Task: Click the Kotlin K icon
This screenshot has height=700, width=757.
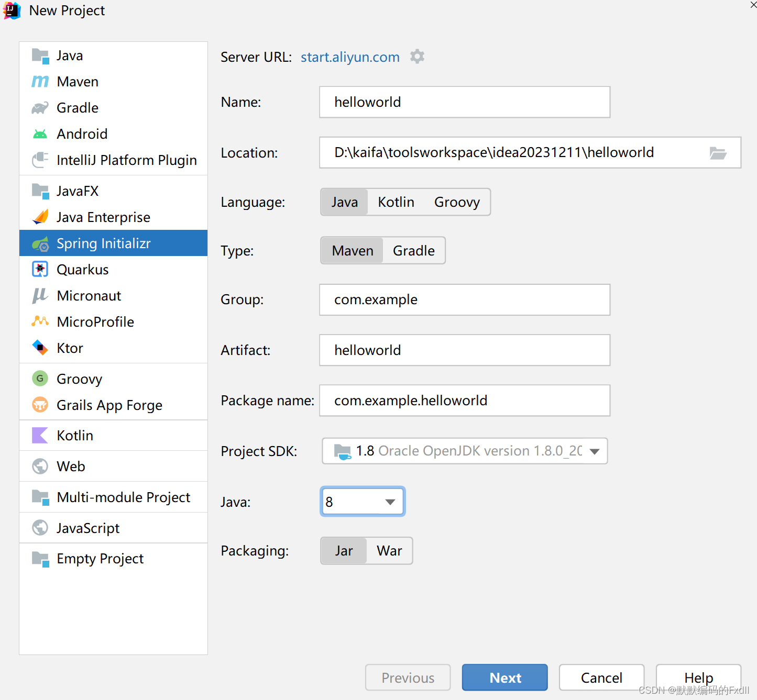Action: click(x=40, y=435)
